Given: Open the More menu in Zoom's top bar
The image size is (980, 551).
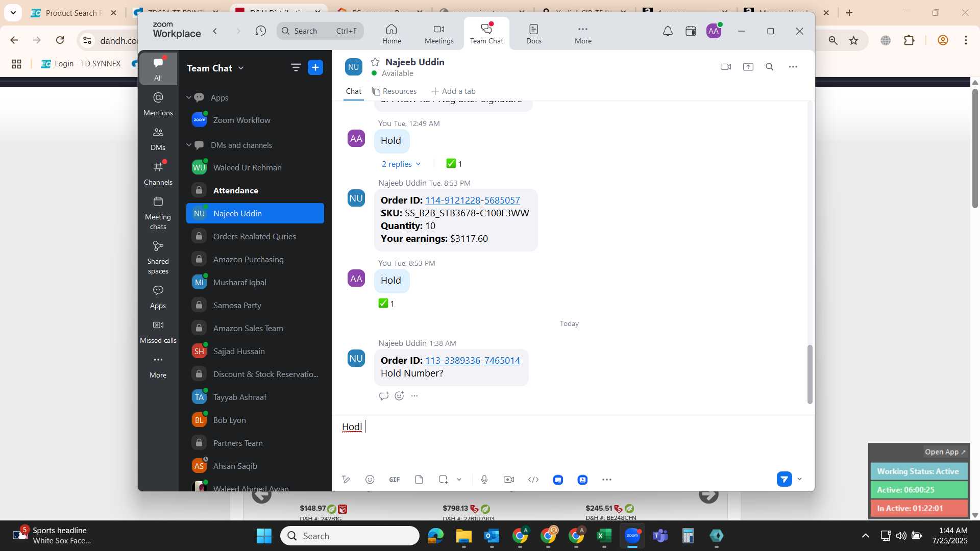Looking at the screenshot, I should click(583, 34).
